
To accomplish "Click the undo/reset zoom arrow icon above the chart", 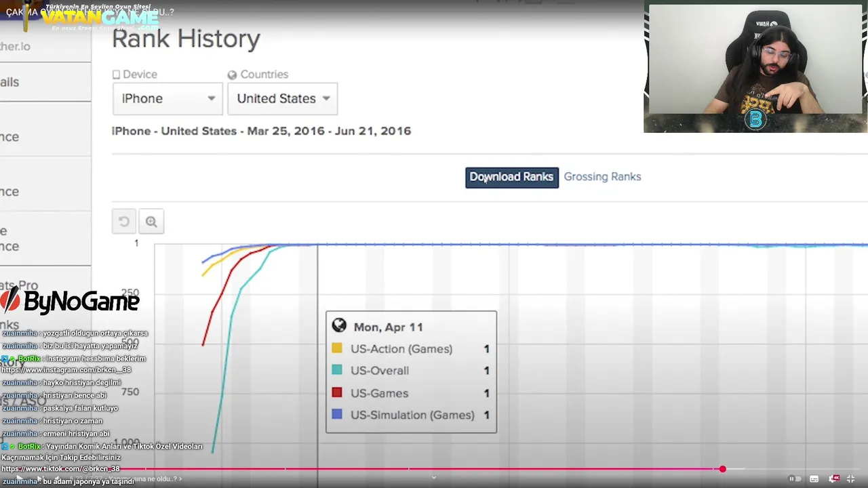I will [124, 222].
